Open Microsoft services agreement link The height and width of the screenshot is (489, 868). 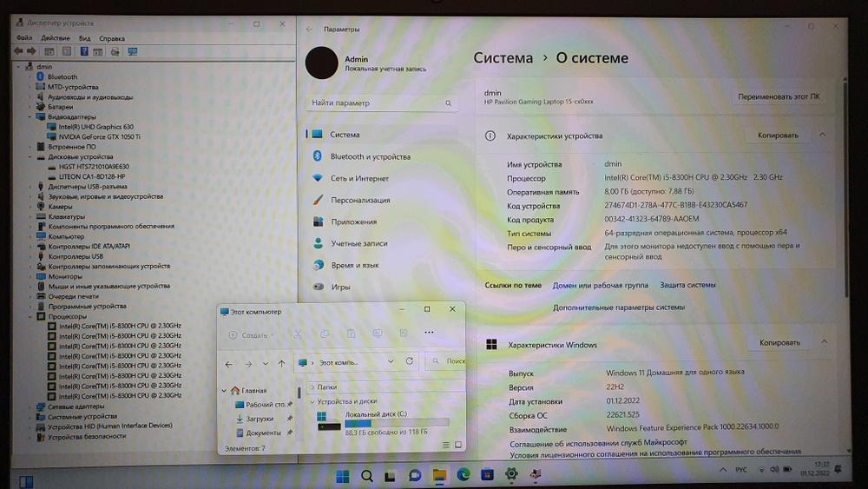tap(598, 442)
